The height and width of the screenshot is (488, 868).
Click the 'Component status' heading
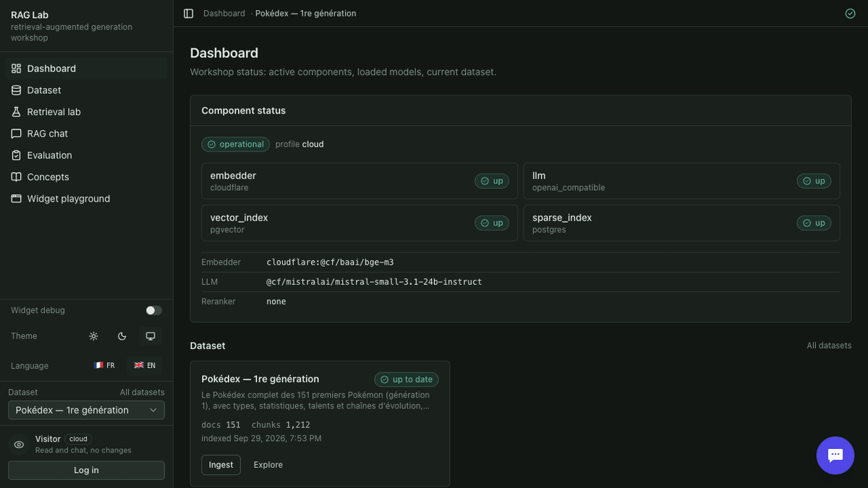point(244,111)
